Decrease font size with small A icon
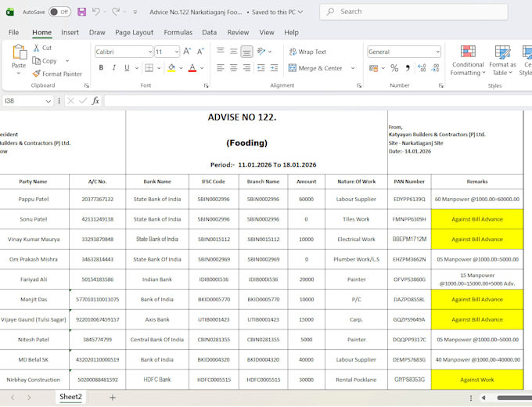This screenshot has height=407, width=532. 200,52
